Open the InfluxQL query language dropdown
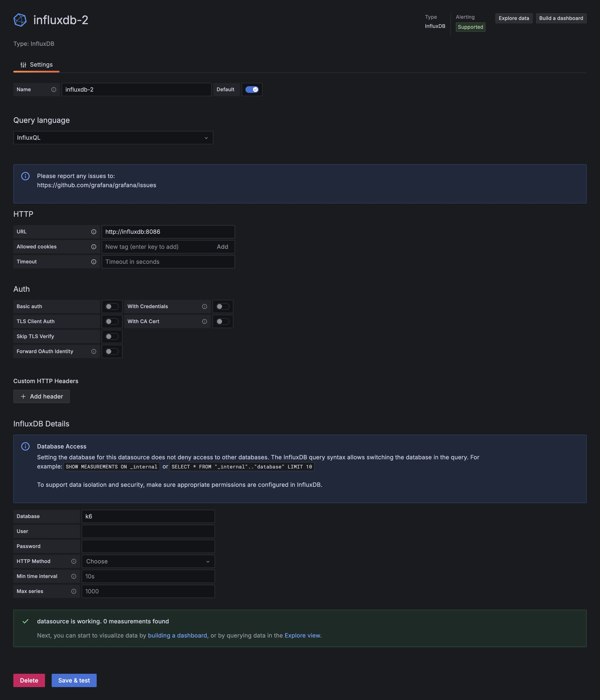The width and height of the screenshot is (600, 700). (x=113, y=137)
